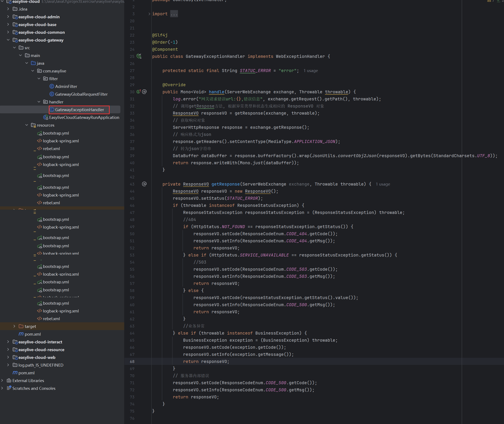Click the implements-method gutter icon on line 30

pos(139,92)
